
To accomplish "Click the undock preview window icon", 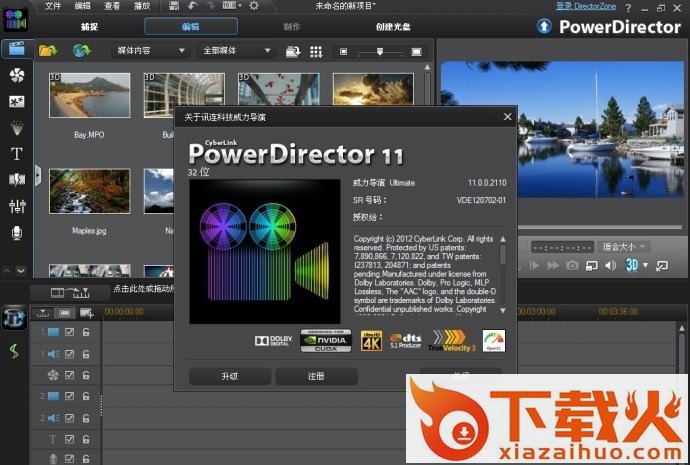I will [662, 265].
